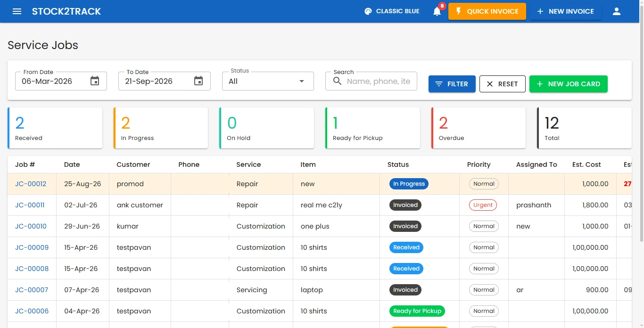This screenshot has height=328, width=644.
Task: Click the Priority column header
Action: 479,164
